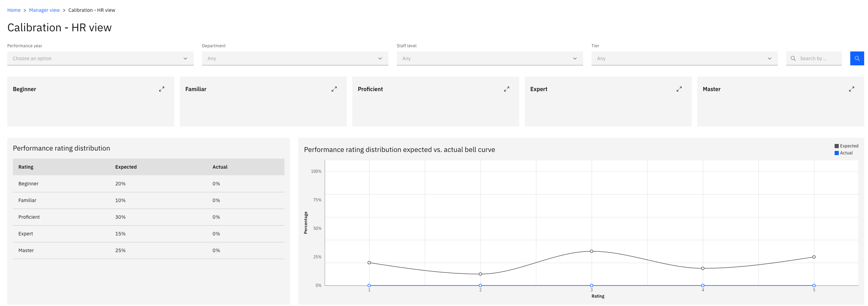The height and width of the screenshot is (306, 868).
Task: Click the Expected data point at rating 1
Action: click(x=369, y=263)
